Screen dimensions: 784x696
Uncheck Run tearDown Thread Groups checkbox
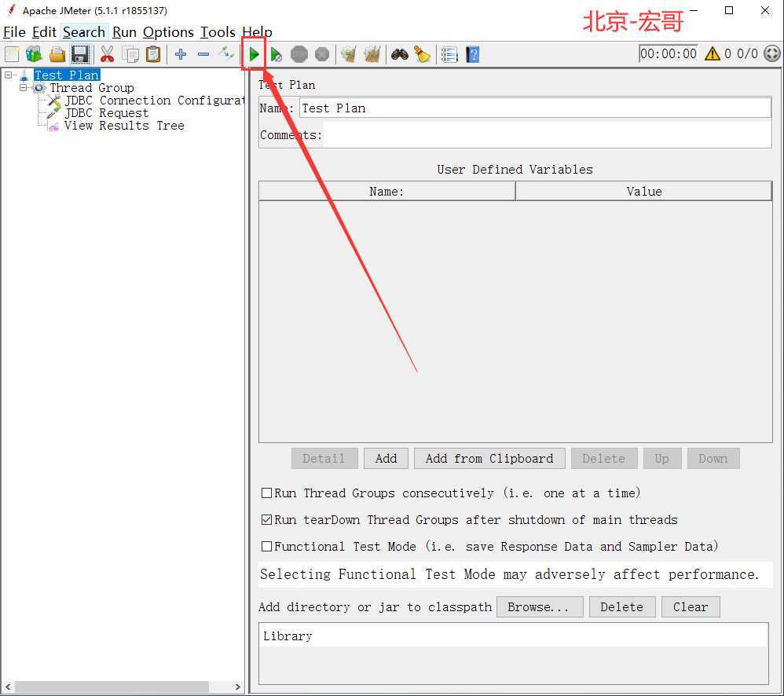[266, 519]
